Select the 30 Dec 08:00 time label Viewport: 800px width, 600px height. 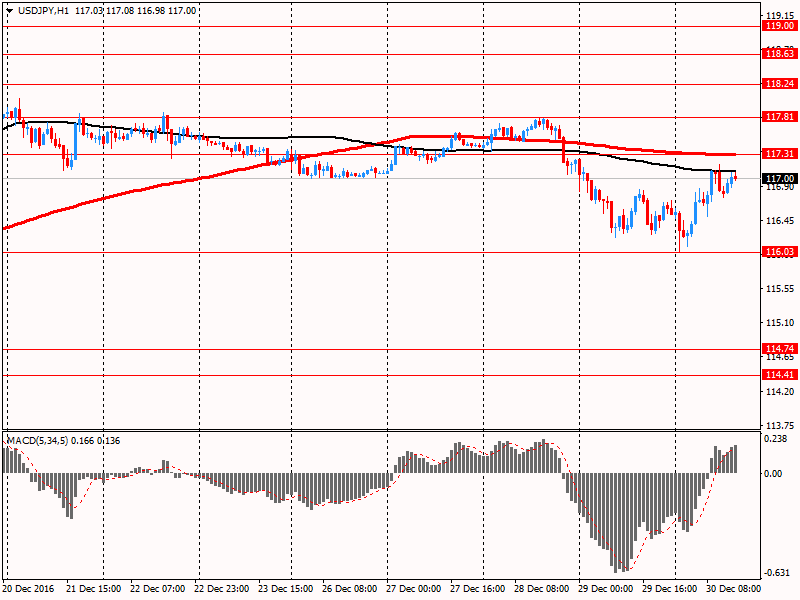(733, 590)
